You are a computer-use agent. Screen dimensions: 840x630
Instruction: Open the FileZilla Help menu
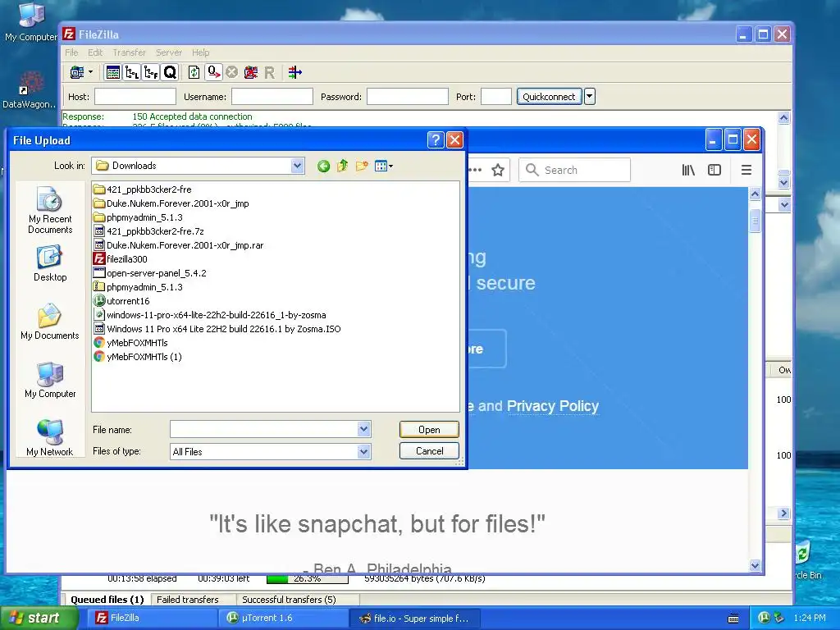pyautogui.click(x=201, y=52)
